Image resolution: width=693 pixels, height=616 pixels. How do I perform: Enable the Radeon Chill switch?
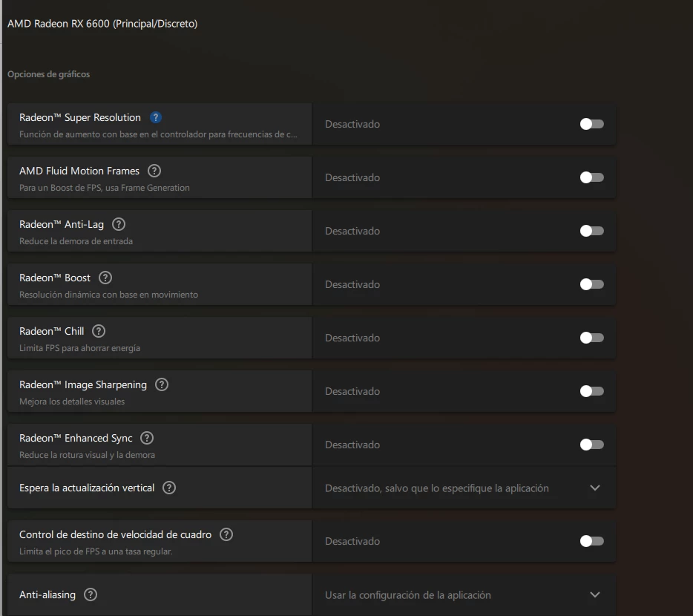(x=592, y=338)
